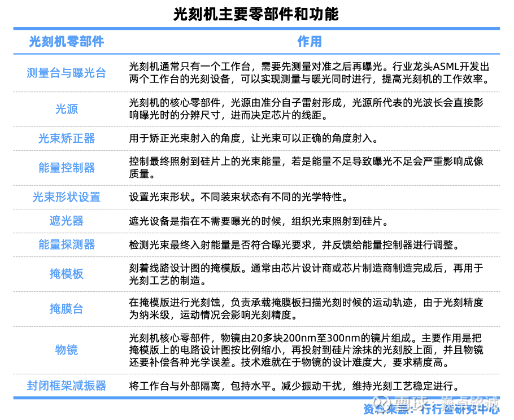Select the 光束矫正器 row label

(67, 138)
